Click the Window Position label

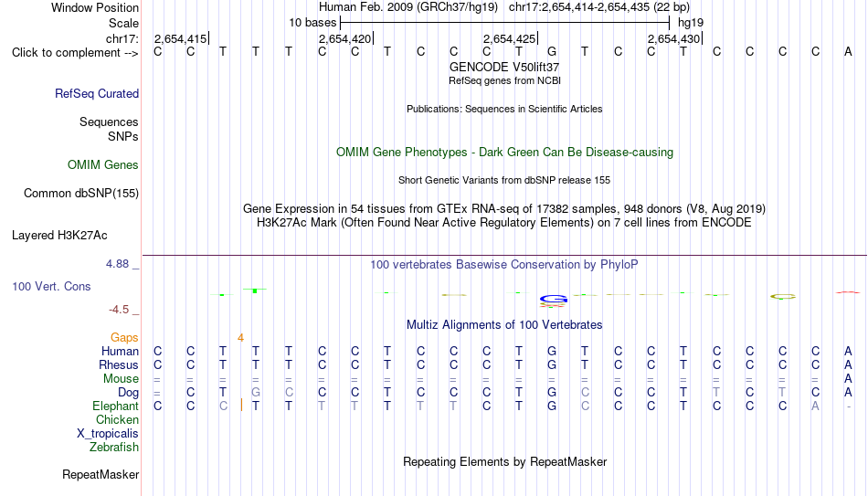pyautogui.click(x=95, y=7)
